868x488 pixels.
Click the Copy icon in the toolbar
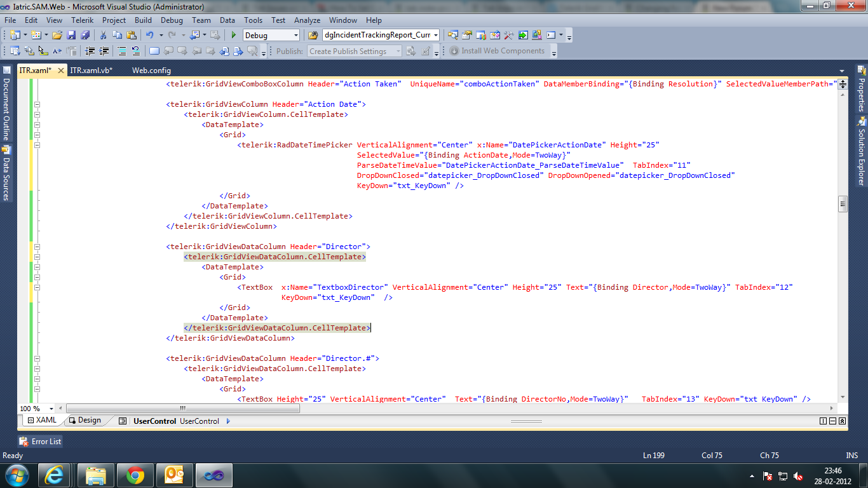click(118, 35)
